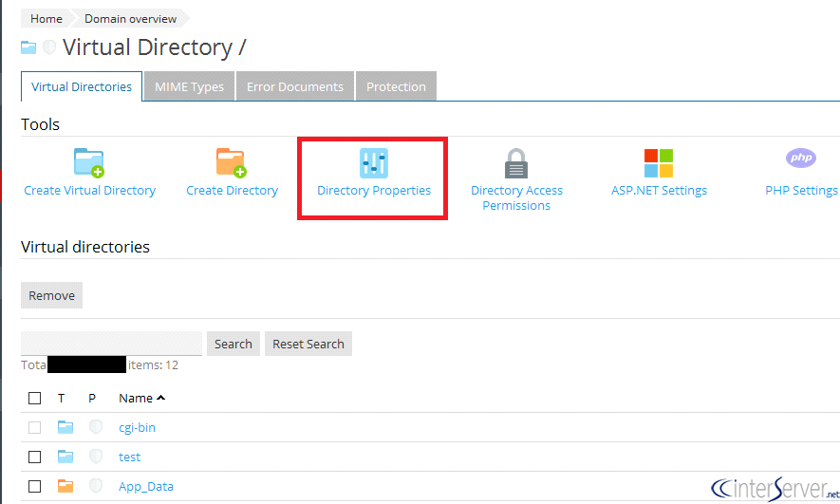Screen dimensions: 840x504
Task: Open the Protection tab
Action: click(x=396, y=86)
